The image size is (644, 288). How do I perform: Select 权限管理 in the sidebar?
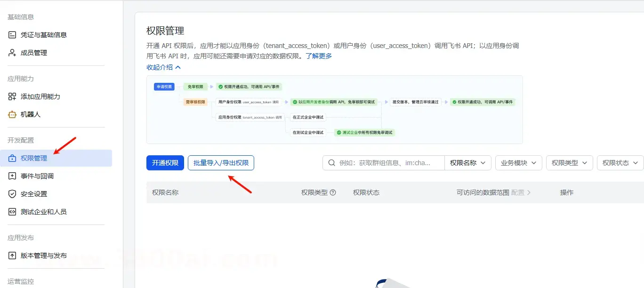coord(34,158)
